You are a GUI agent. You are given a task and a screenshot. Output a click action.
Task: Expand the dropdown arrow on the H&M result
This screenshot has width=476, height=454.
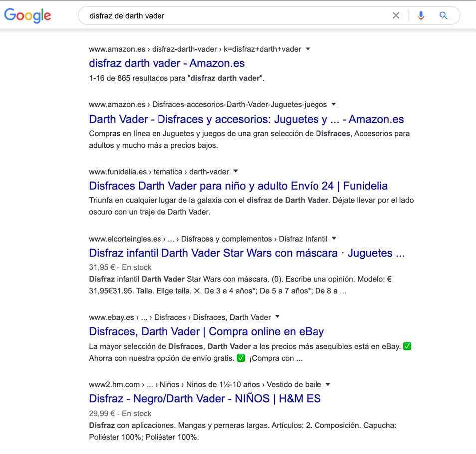327,384
